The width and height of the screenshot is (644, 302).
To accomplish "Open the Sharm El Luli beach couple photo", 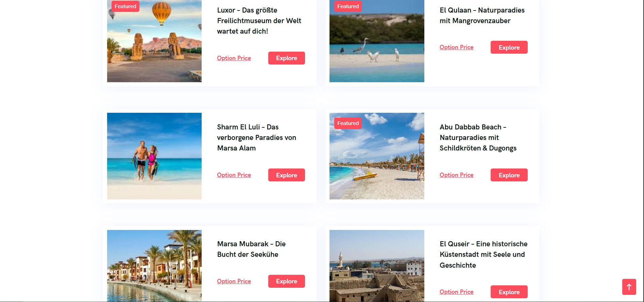I will pyautogui.click(x=154, y=156).
